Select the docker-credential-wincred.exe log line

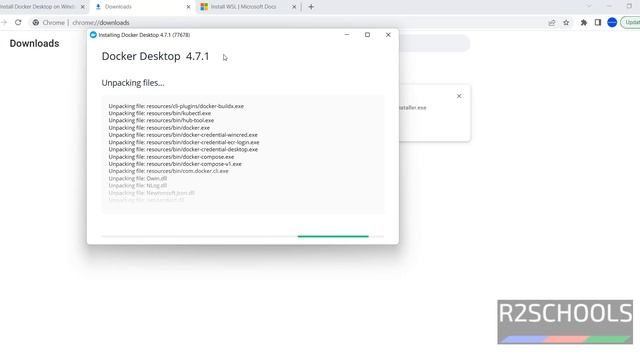click(x=183, y=135)
